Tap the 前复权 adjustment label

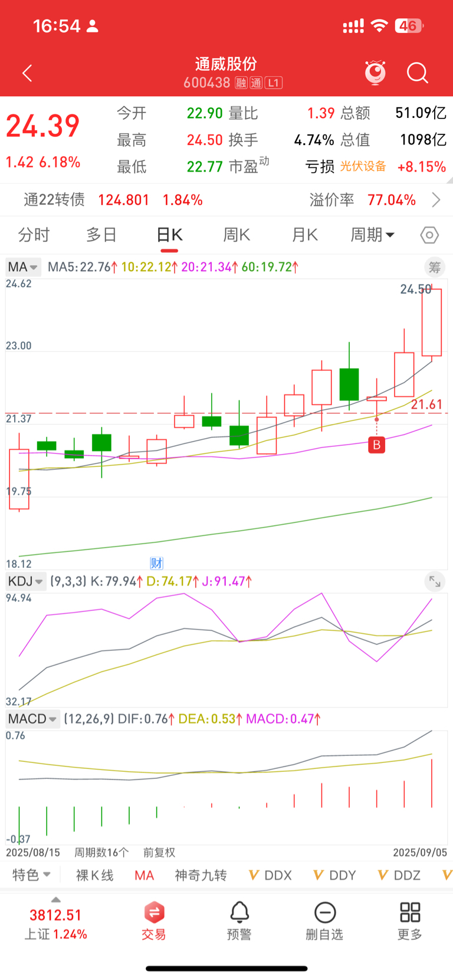pos(159,853)
